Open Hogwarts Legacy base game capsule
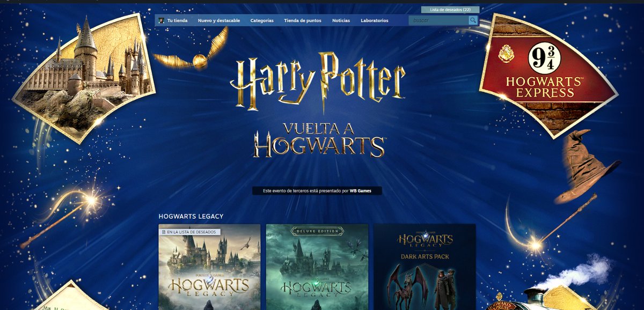Image resolution: width=644 pixels, height=310 pixels. click(209, 267)
